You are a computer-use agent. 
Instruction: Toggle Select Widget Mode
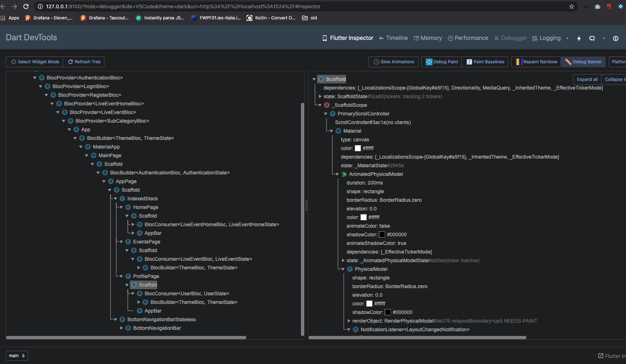(35, 62)
